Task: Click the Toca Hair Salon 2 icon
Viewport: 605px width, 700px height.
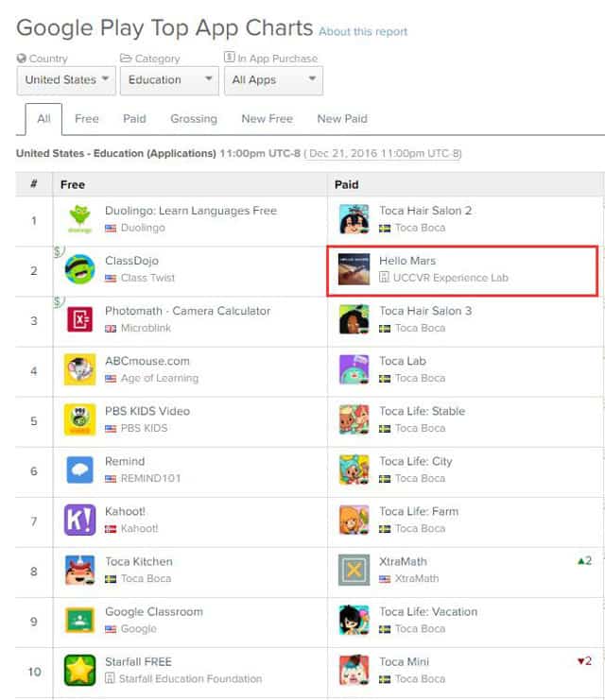Action: (x=354, y=219)
